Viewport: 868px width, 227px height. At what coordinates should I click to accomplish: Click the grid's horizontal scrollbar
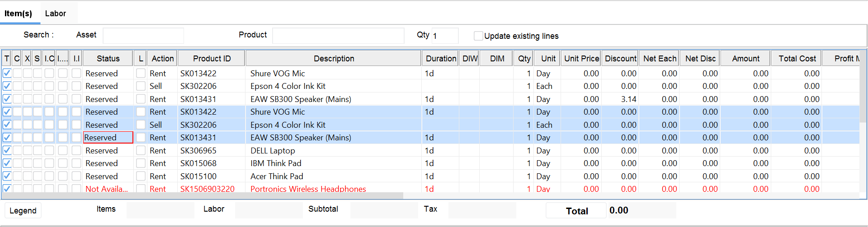tap(203, 196)
